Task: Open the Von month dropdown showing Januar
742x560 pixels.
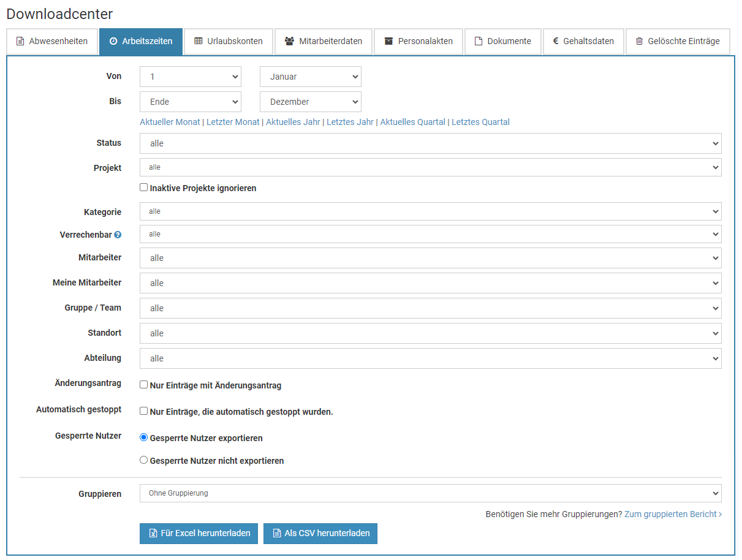Action: pos(311,77)
